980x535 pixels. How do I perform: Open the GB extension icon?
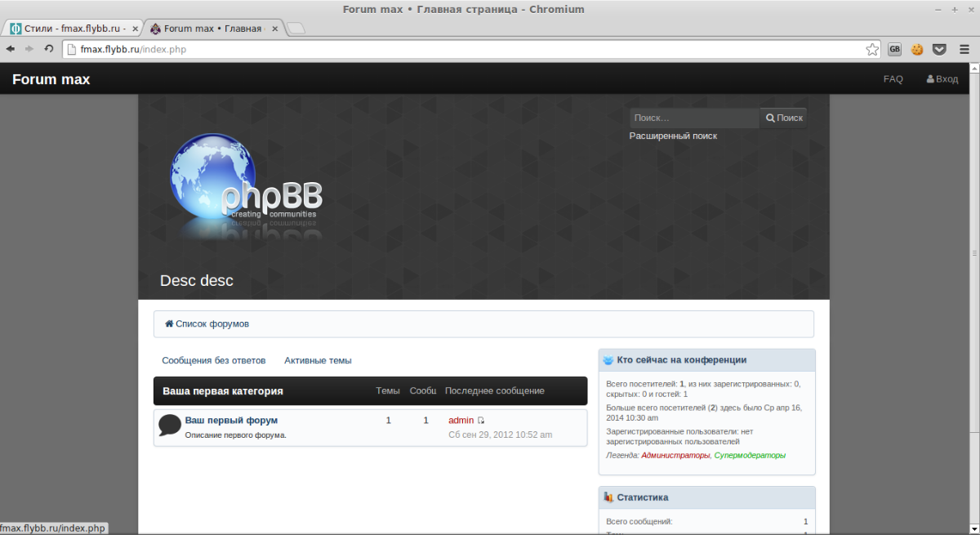coord(895,49)
